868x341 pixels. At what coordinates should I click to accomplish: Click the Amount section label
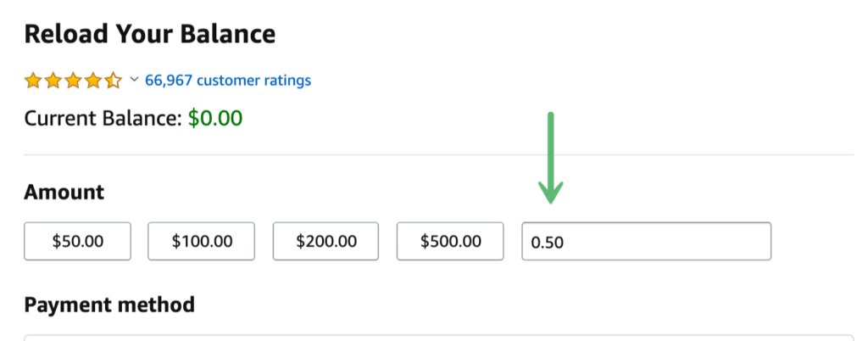pos(64,192)
